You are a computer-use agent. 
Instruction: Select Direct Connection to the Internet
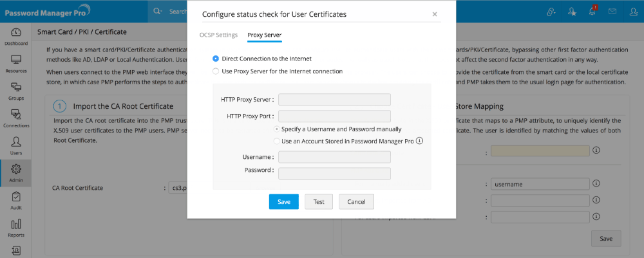(216, 59)
